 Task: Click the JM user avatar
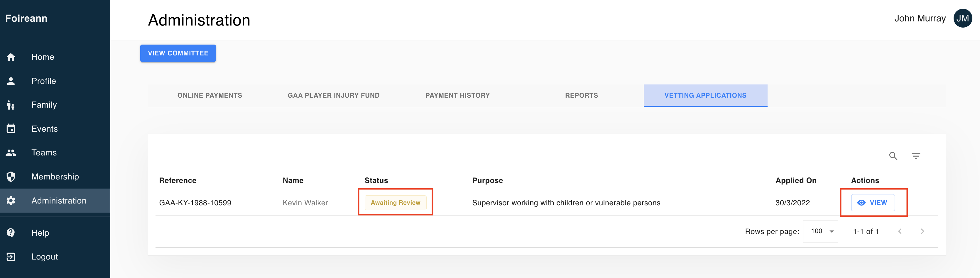pos(962,18)
